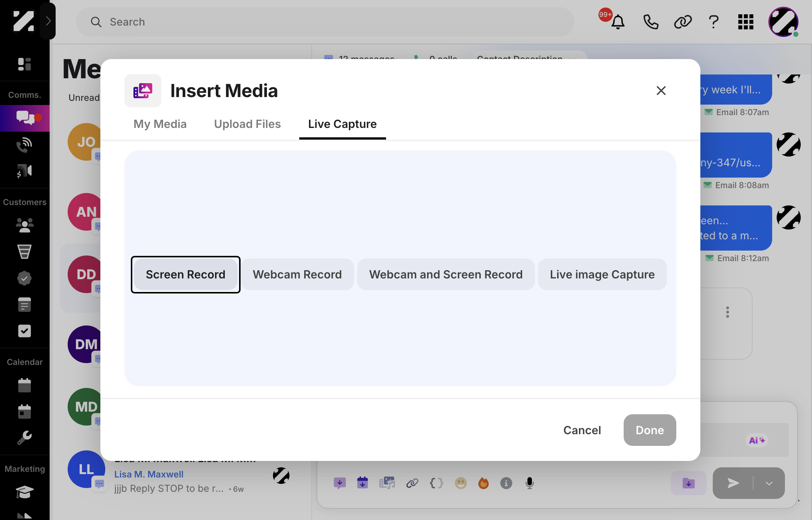Click the curly braces variables icon

(436, 483)
